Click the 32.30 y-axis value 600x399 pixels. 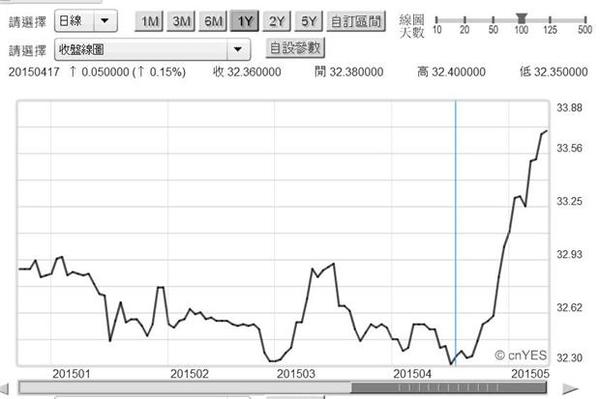point(569,358)
